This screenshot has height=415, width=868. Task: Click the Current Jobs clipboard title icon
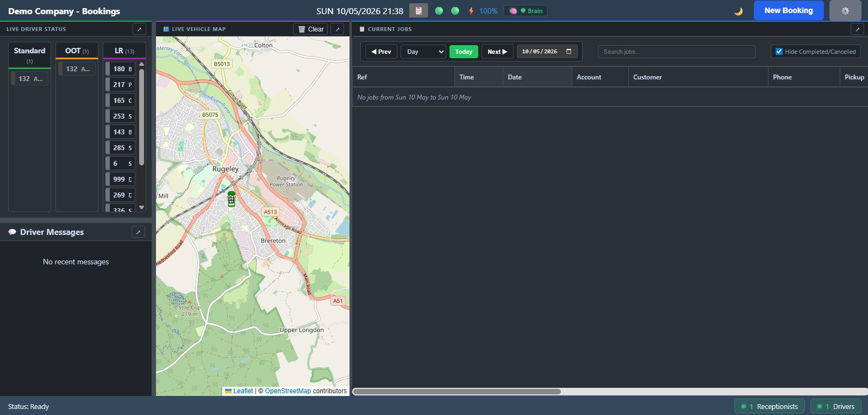click(362, 29)
